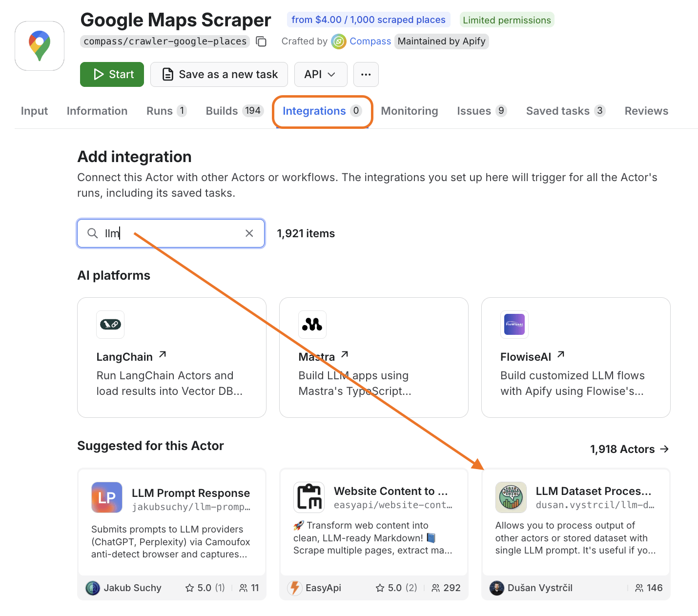The height and width of the screenshot is (616, 698).
Task: Open the Reviews tab
Action: click(x=646, y=111)
